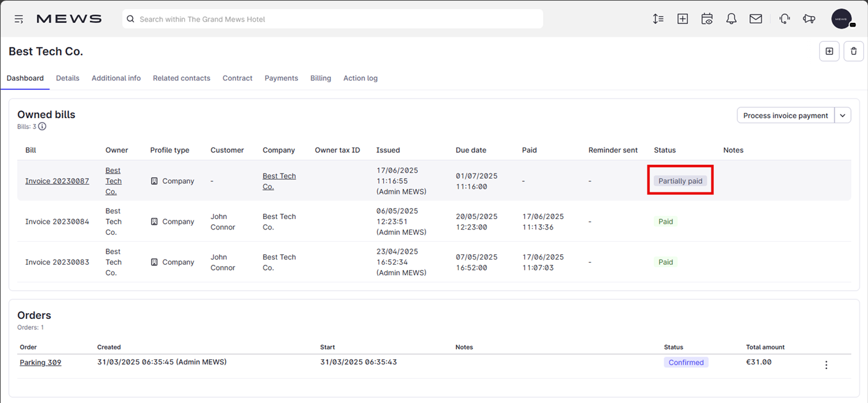Click the search magnifier icon
The height and width of the screenshot is (403, 868).
coord(131,19)
